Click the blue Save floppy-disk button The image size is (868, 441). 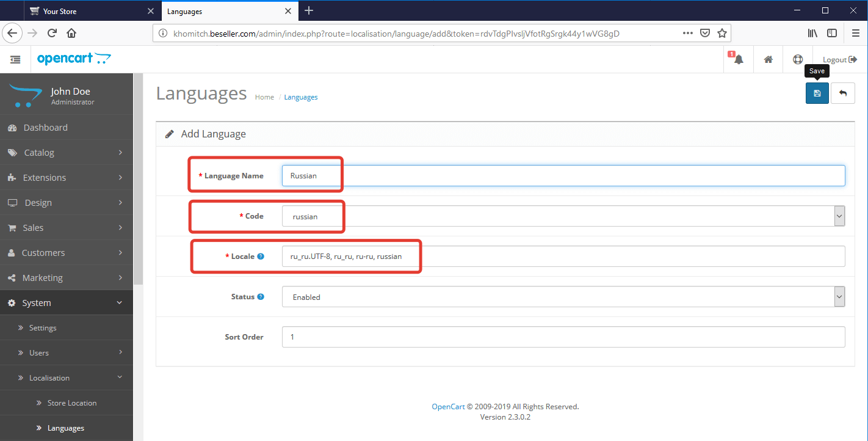tap(817, 93)
